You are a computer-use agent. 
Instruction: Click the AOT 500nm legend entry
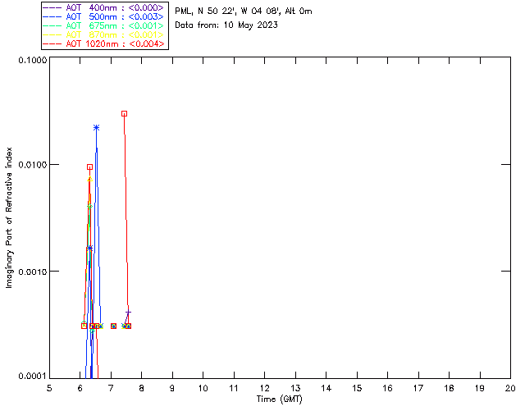tap(104, 16)
